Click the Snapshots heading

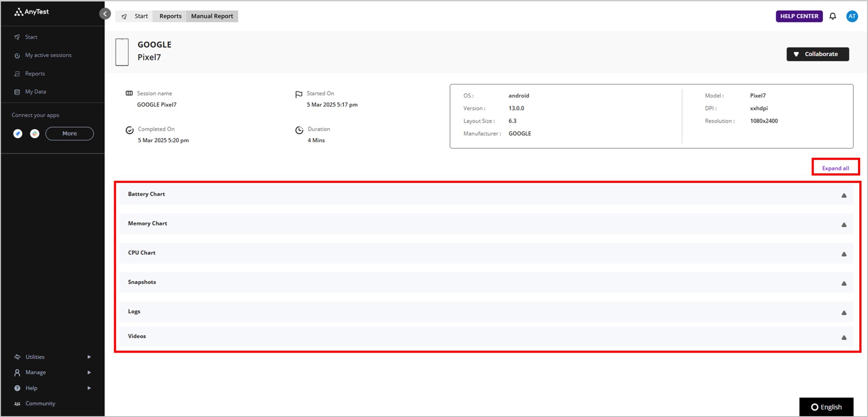point(142,282)
